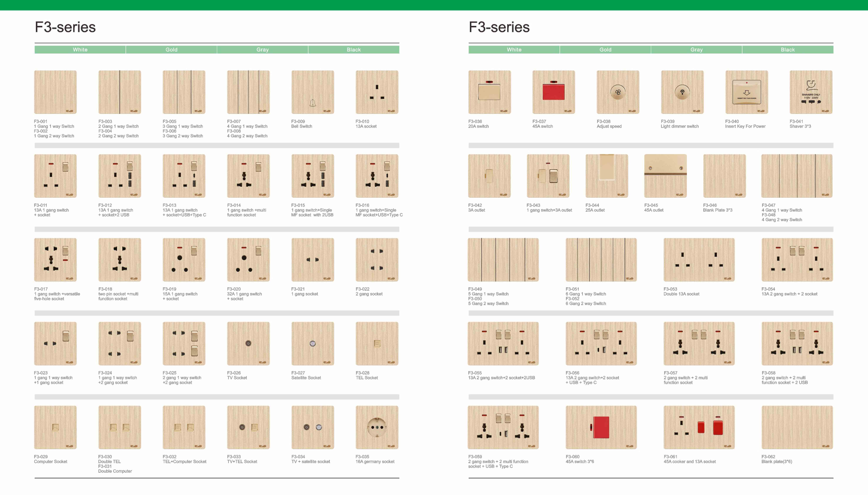Click the 'two pin socket +multi function socket' text
The image size is (868, 495).
(118, 296)
